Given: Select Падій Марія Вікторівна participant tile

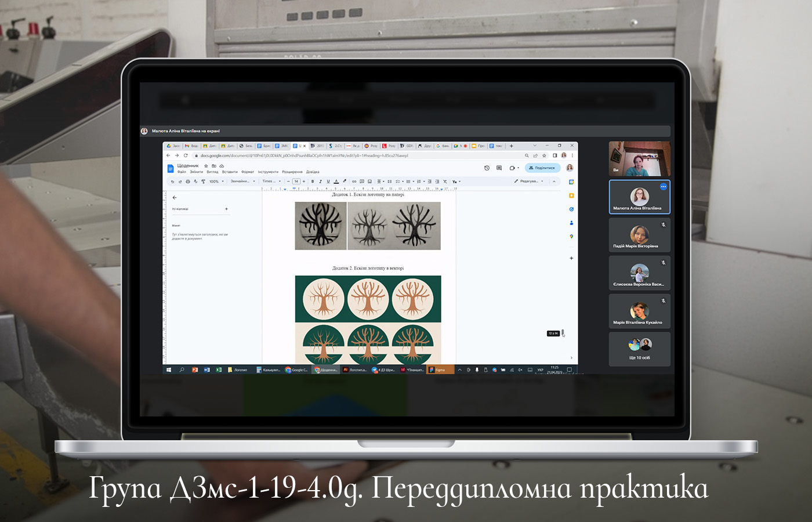Looking at the screenshot, I should tap(640, 235).
